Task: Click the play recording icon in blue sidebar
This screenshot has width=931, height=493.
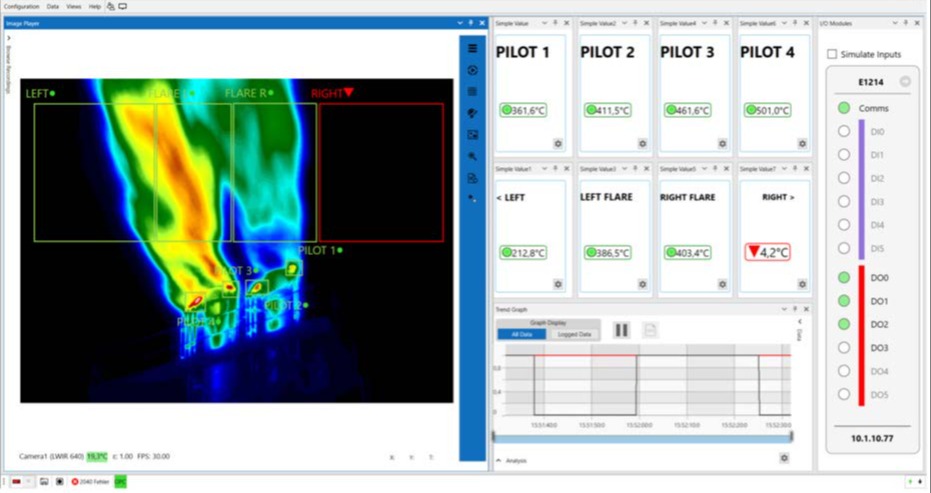Action: 473,70
